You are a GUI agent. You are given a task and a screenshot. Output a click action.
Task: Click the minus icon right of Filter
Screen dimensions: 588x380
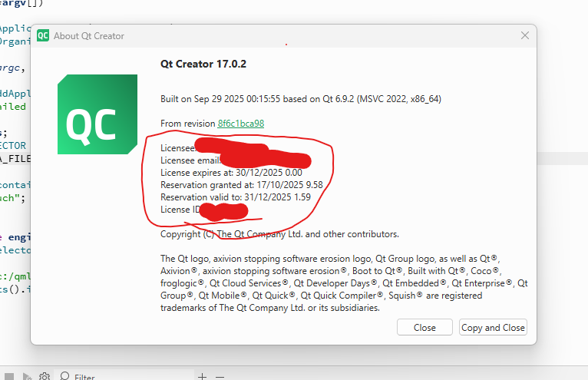(220, 376)
